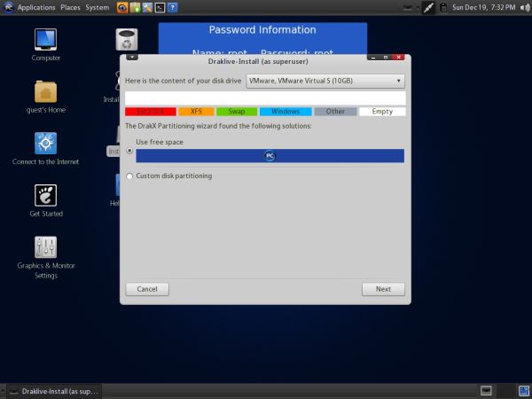Screen dimensions: 532x399
Task: Click the Cancel button
Action: pos(147,289)
